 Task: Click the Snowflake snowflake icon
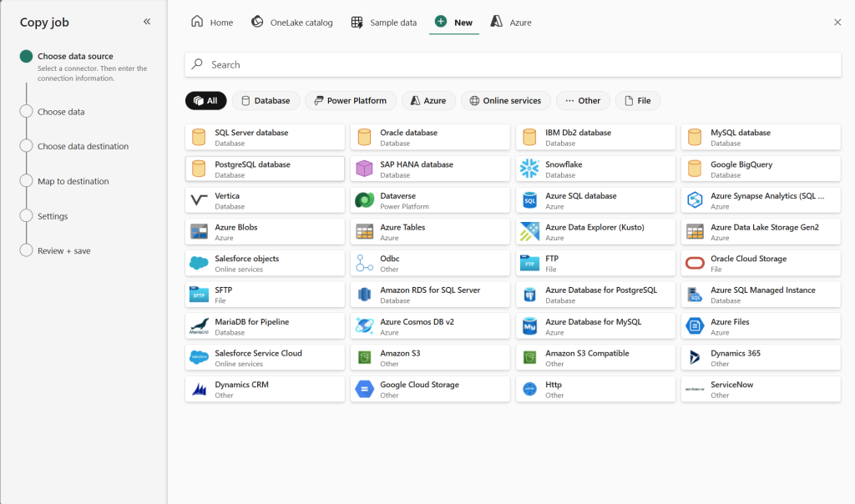tap(529, 169)
